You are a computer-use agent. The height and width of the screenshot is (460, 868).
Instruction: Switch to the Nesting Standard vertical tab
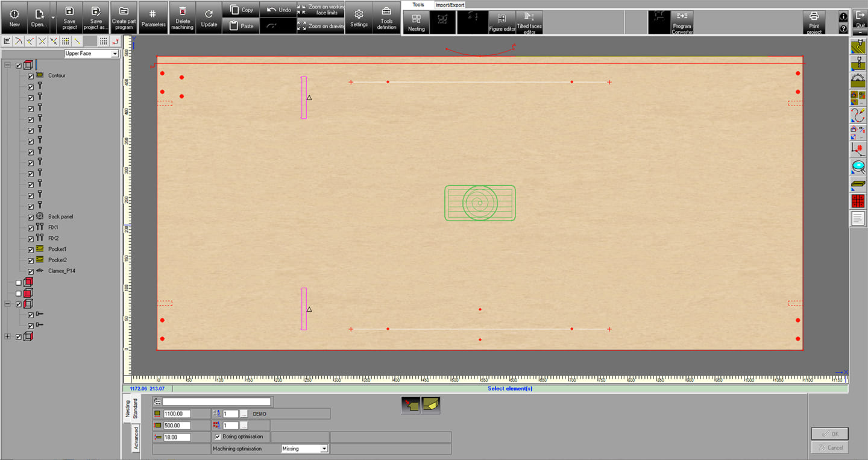[131, 409]
